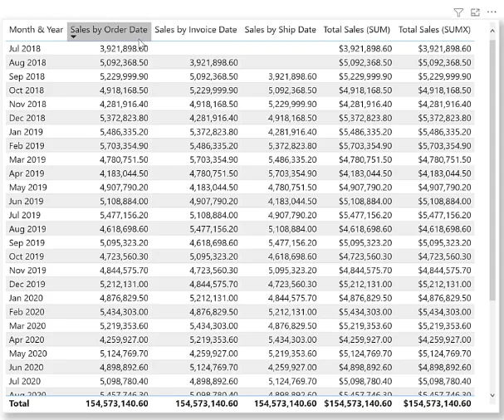This screenshot has width=504, height=420.
Task: Select the Jul 2020 row label
Action: [25, 382]
